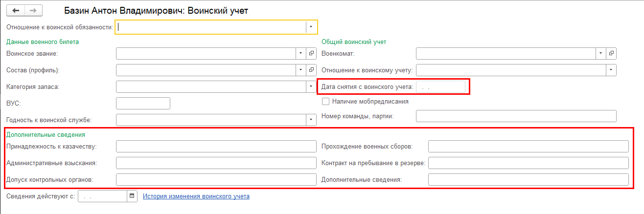Click the back navigation arrow
This screenshot has width=644, height=214.
16,10
